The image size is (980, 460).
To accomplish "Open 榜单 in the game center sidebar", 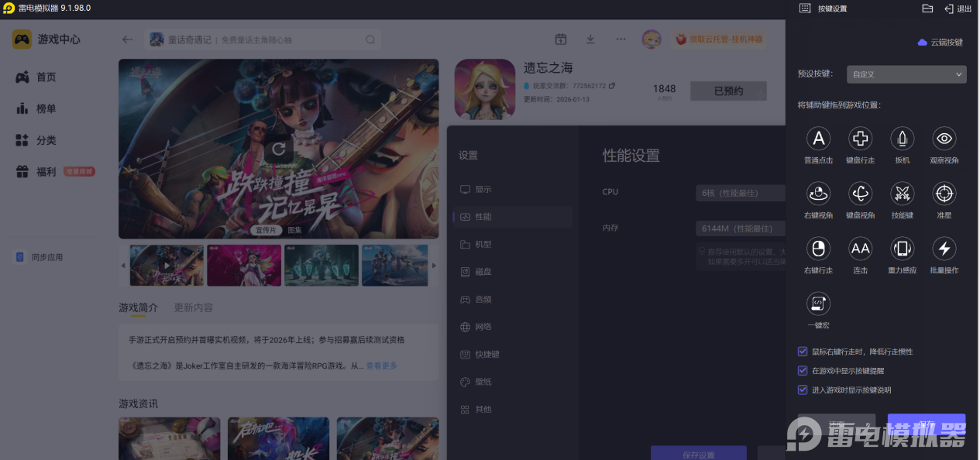I will tap(36, 109).
